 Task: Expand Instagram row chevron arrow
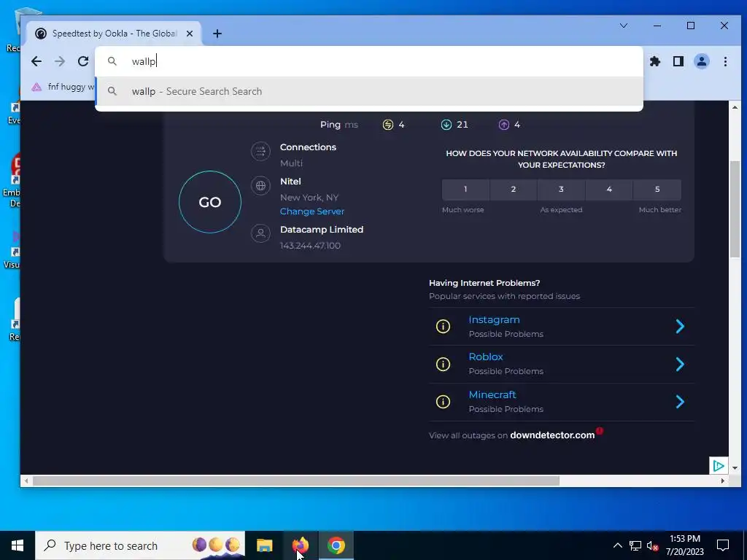(680, 326)
